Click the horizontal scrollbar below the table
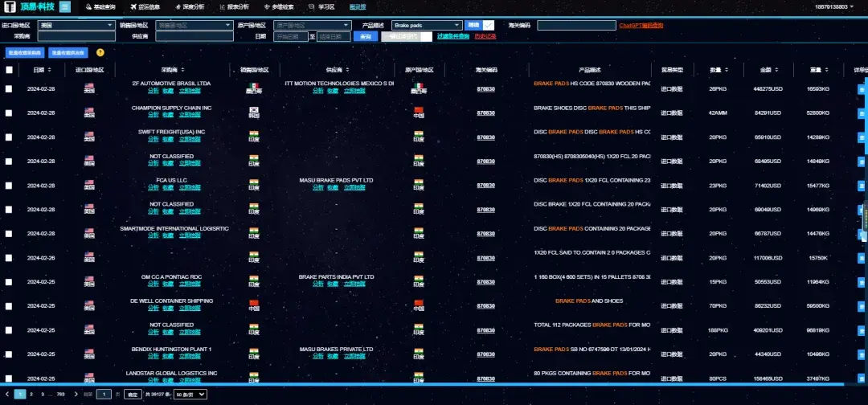Screen dimensions: 868x405 coord(423,384)
